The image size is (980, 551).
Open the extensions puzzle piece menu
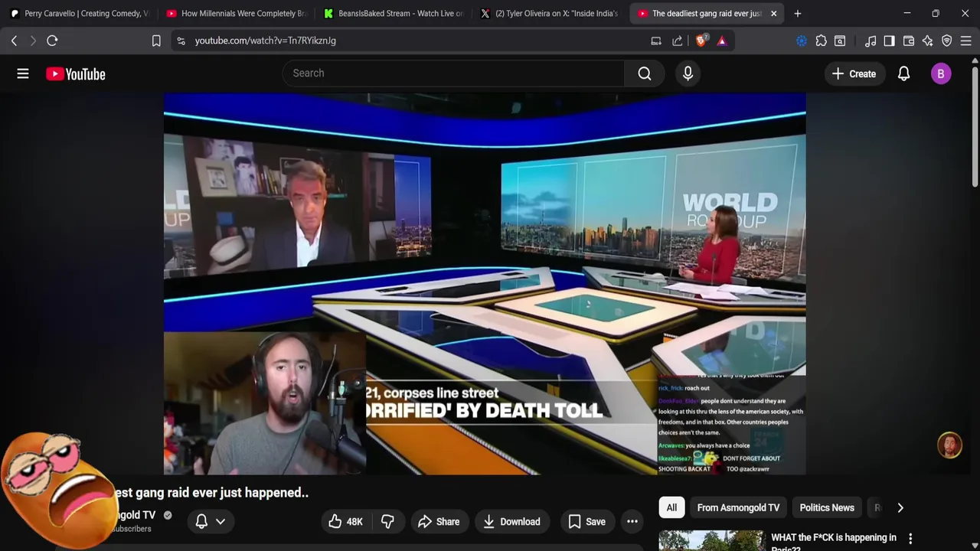coord(821,41)
